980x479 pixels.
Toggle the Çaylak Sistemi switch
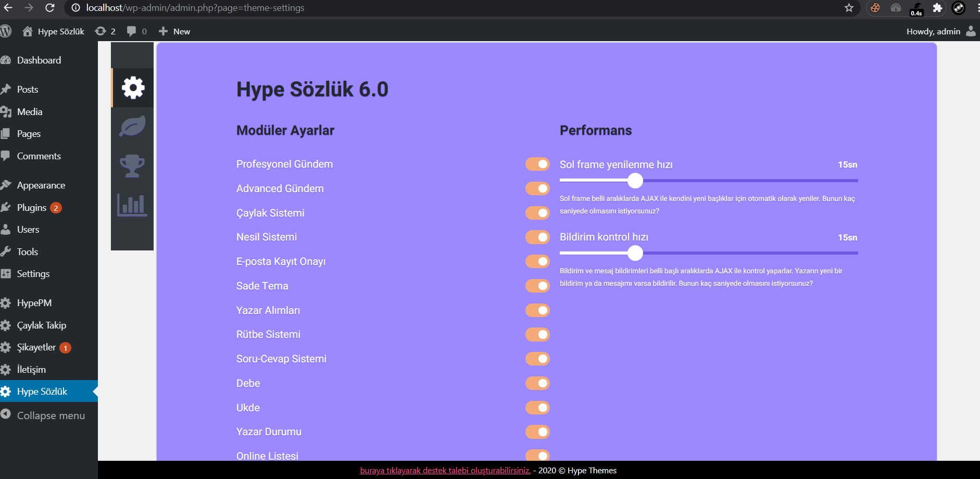537,213
